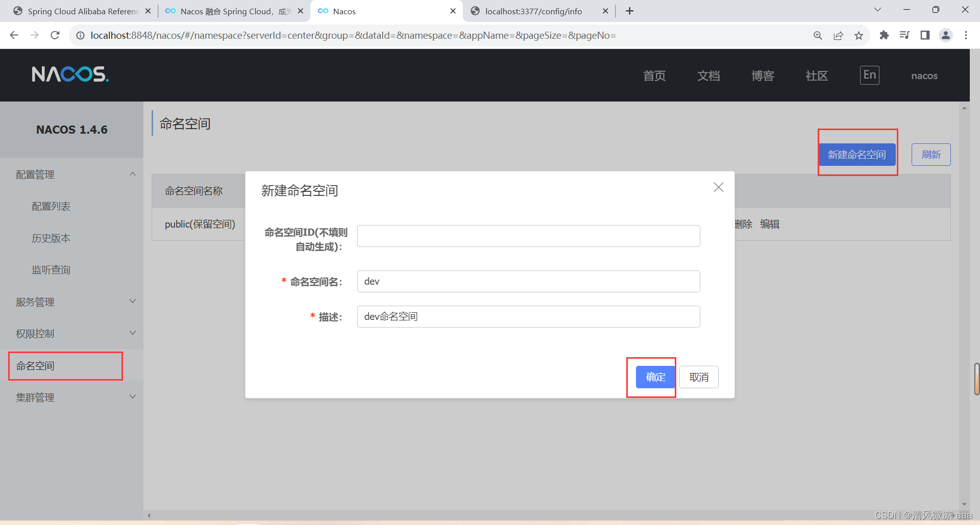Click the share page icon in the address bar

pyautogui.click(x=838, y=35)
